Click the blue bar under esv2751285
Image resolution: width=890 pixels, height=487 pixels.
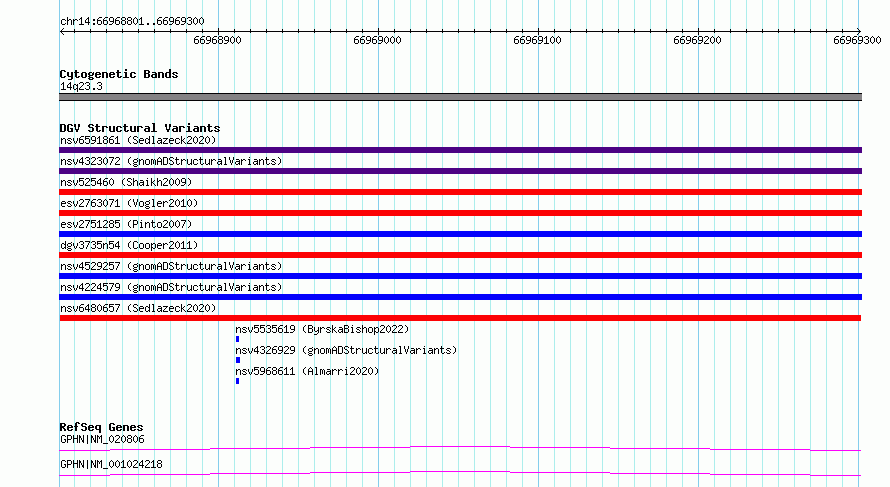pyautogui.click(x=460, y=234)
